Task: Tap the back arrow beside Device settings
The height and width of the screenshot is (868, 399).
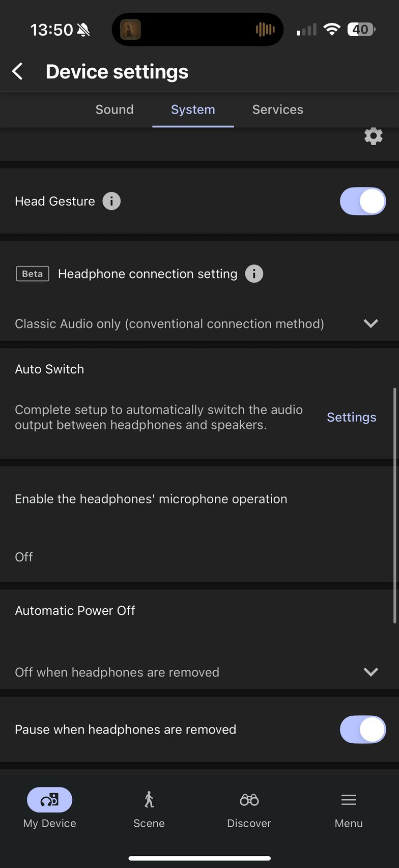Action: (18, 71)
